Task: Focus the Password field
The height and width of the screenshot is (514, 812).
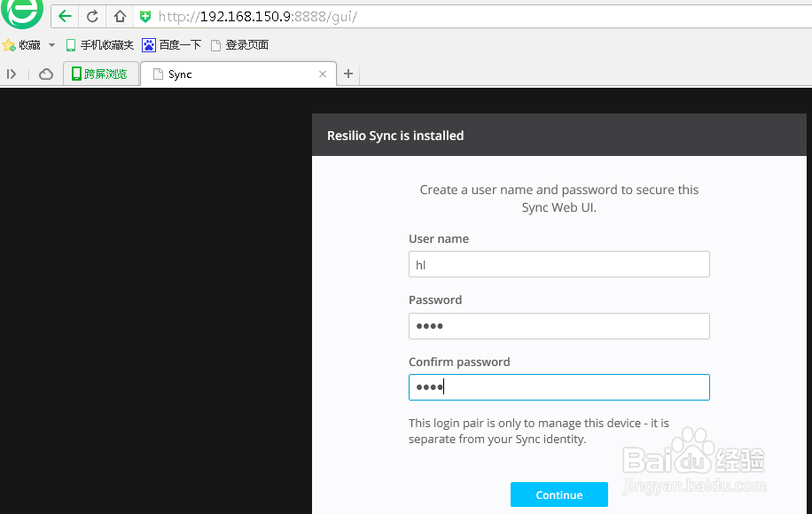Action: click(558, 326)
